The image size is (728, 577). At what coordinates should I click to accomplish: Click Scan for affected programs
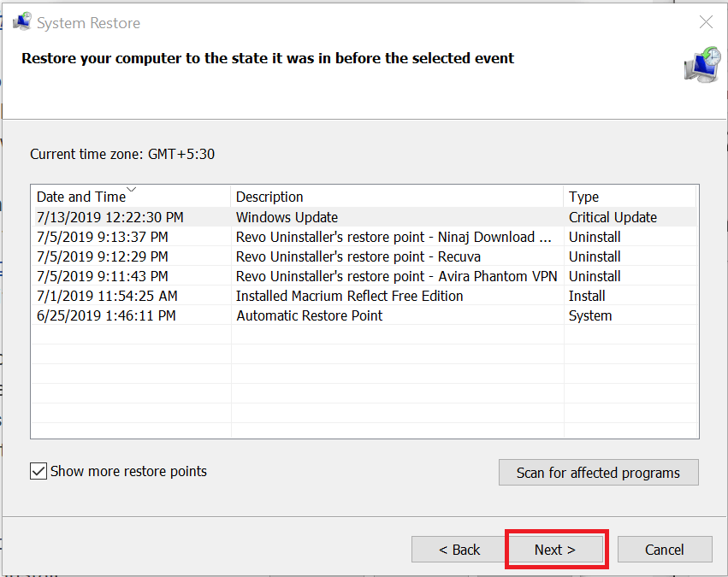tap(599, 473)
